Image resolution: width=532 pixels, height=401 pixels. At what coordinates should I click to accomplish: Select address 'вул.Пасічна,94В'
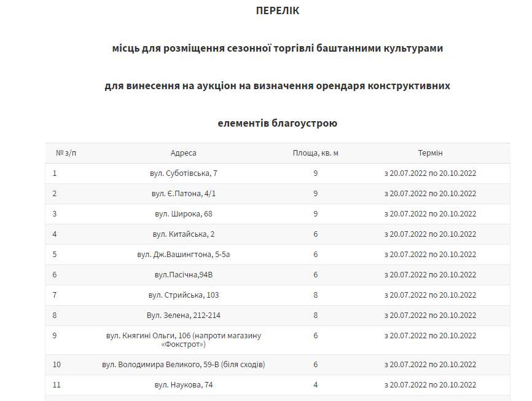click(x=184, y=275)
